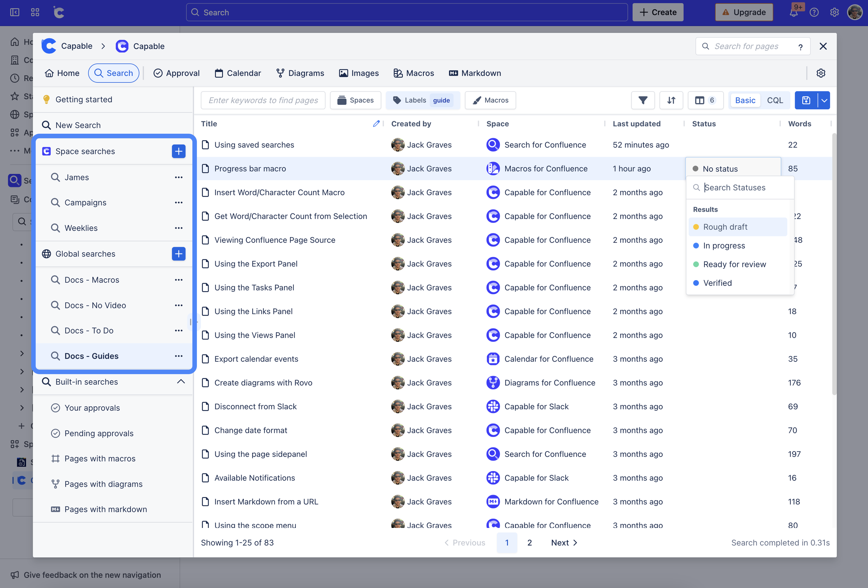Screen dimensions: 868x588
Task: Select the Rough draft status
Action: coord(738,227)
